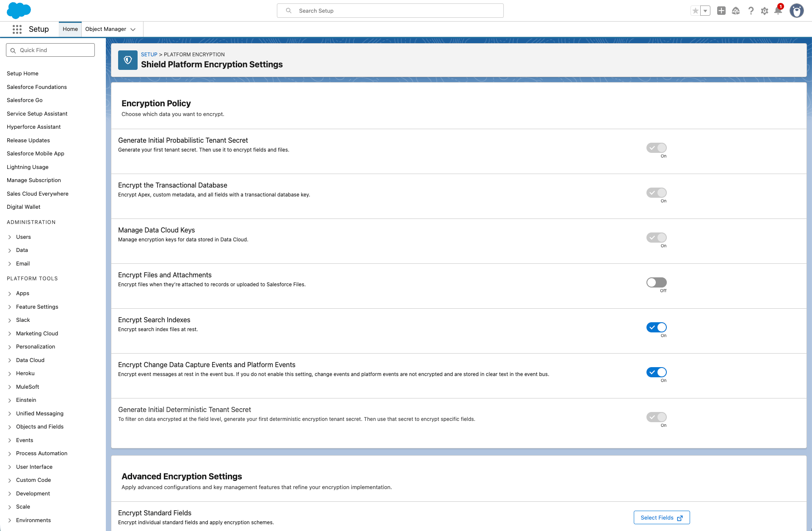Disable Encrypt Search Indexes toggle
The height and width of the screenshot is (531, 812).
pos(656,327)
